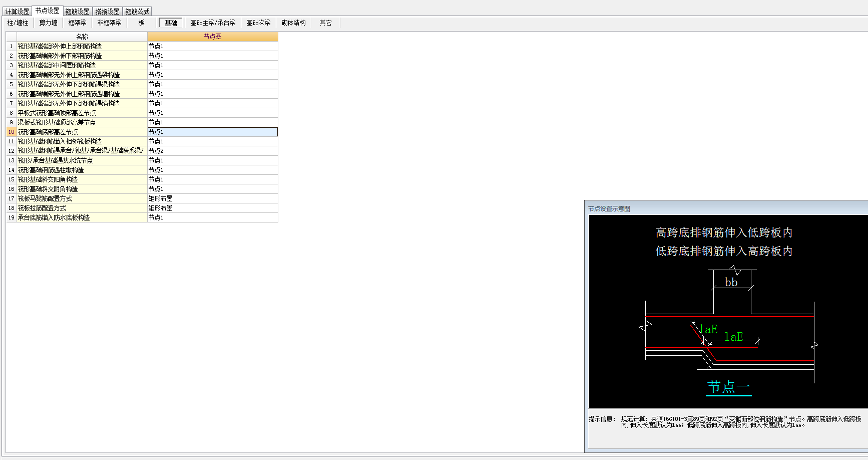Select row 筏形基础端部中间层钢筋构造

point(82,65)
